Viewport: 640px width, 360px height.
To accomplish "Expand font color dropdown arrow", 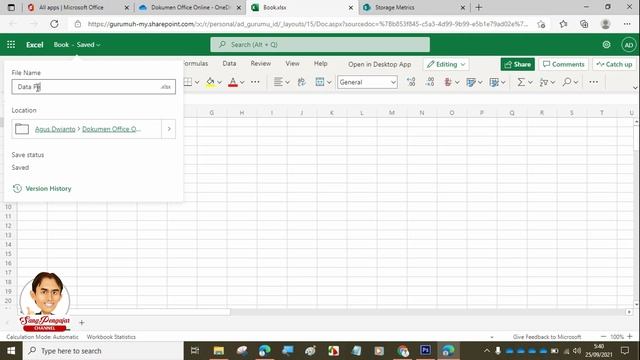I will [242, 82].
